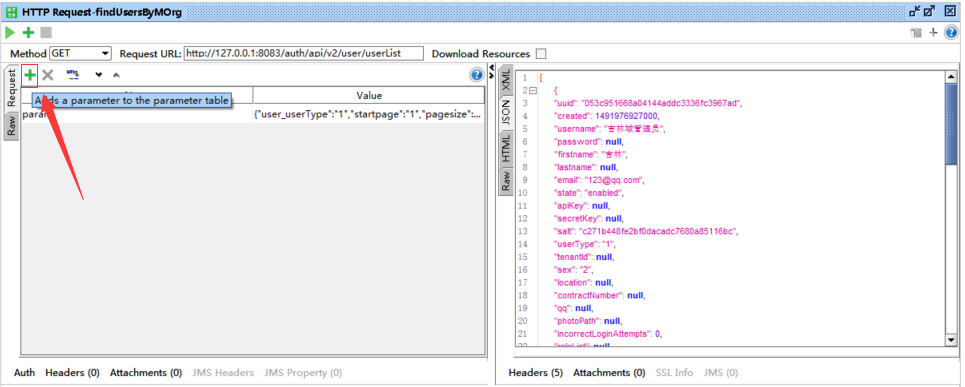Click the "incorrectLoginAttempts": 0 line
965x387 pixels.
[608, 333]
